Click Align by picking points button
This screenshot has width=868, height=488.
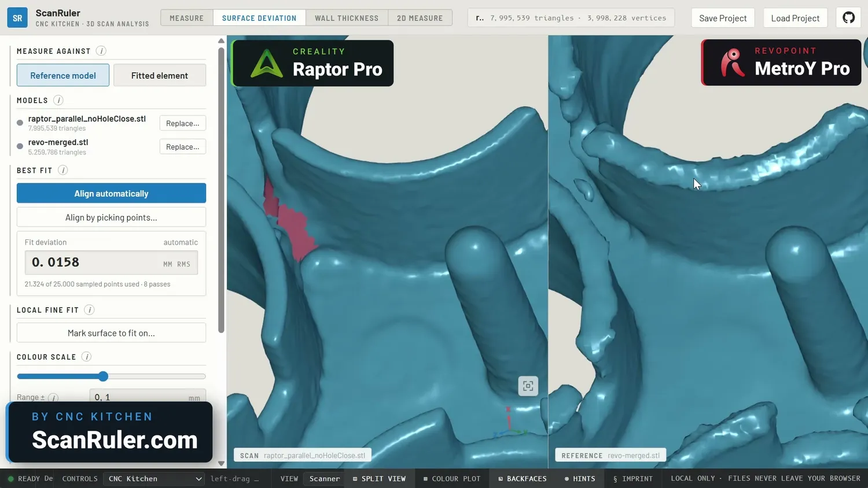111,217
